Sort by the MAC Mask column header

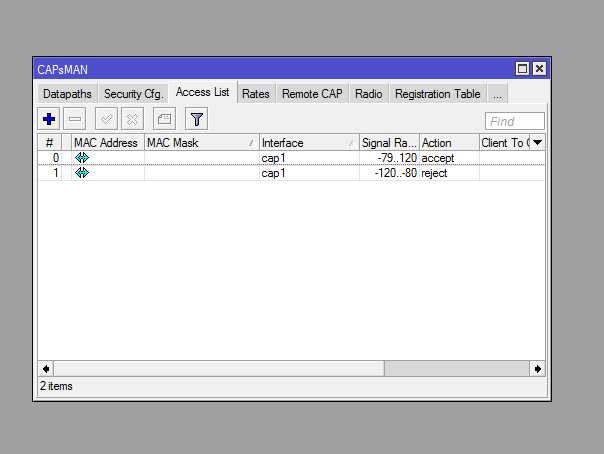coord(201,143)
